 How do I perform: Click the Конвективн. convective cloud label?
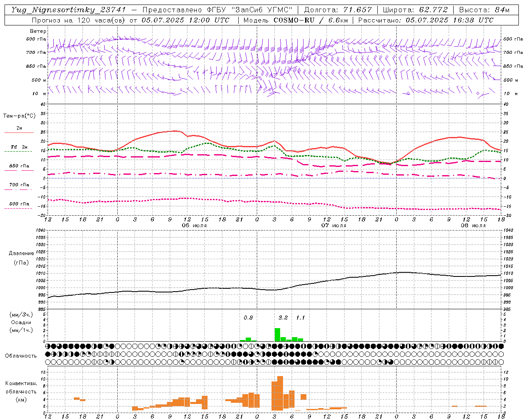click(21, 383)
